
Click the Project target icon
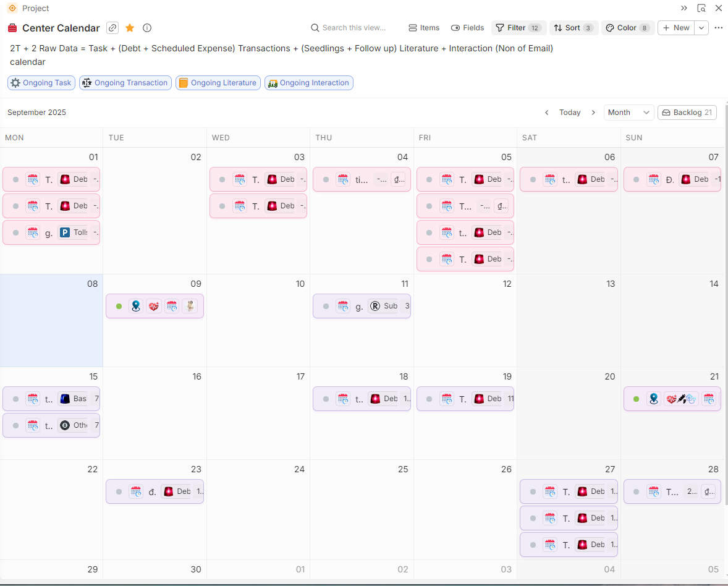(x=12, y=9)
